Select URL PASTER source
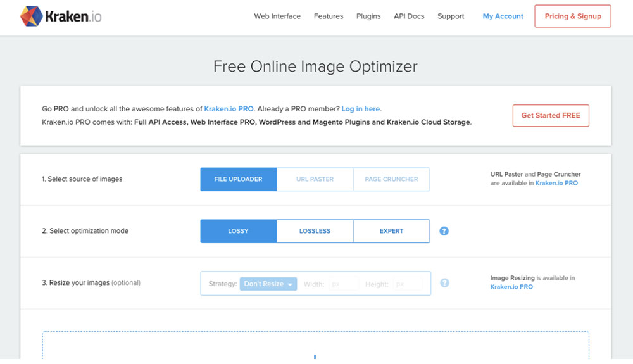 [315, 179]
